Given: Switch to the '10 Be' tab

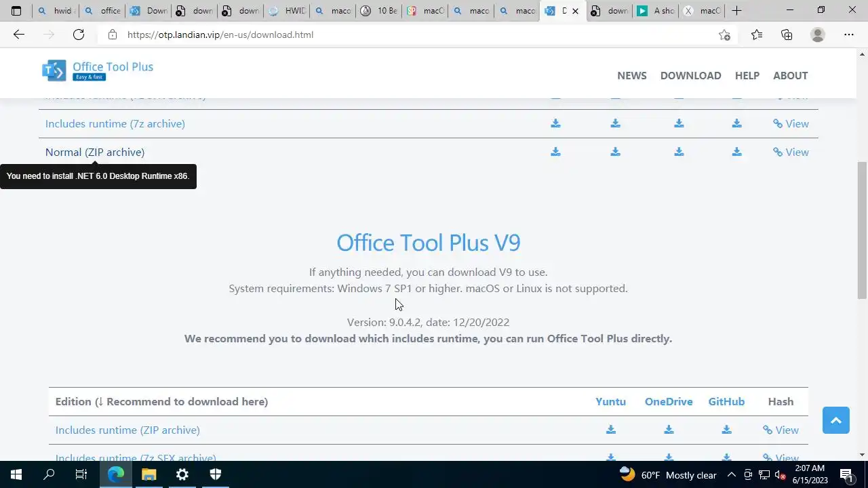Looking at the screenshot, I should 379,11.
